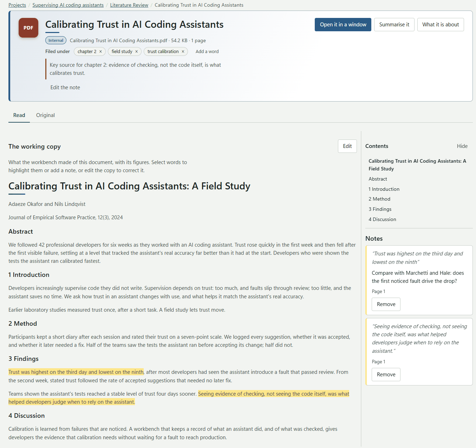Switch to the Original tab
The image size is (476, 448).
click(x=45, y=115)
